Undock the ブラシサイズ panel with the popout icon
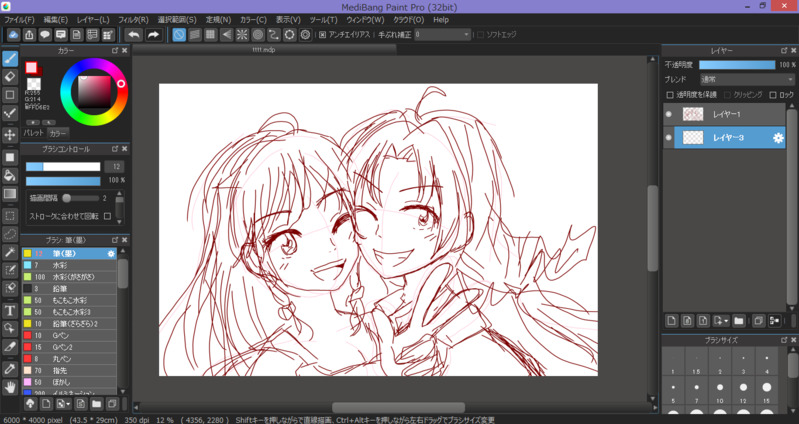 pos(784,340)
